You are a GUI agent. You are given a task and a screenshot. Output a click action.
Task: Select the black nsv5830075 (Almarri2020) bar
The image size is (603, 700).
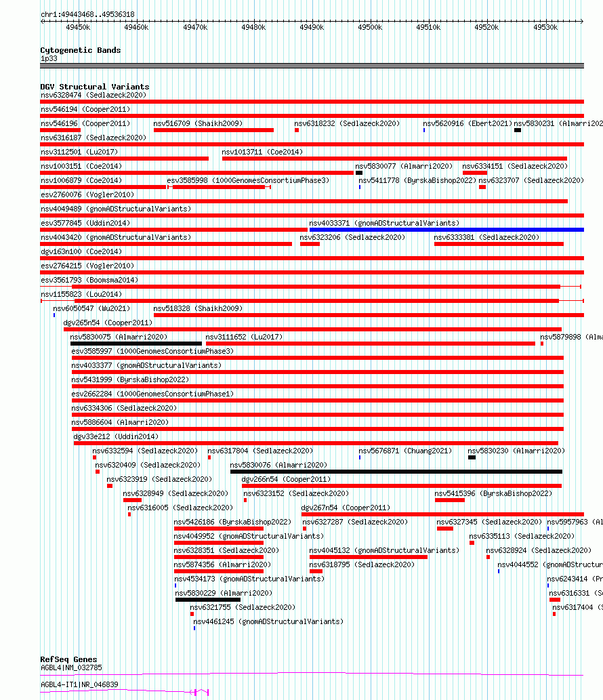coord(136,344)
